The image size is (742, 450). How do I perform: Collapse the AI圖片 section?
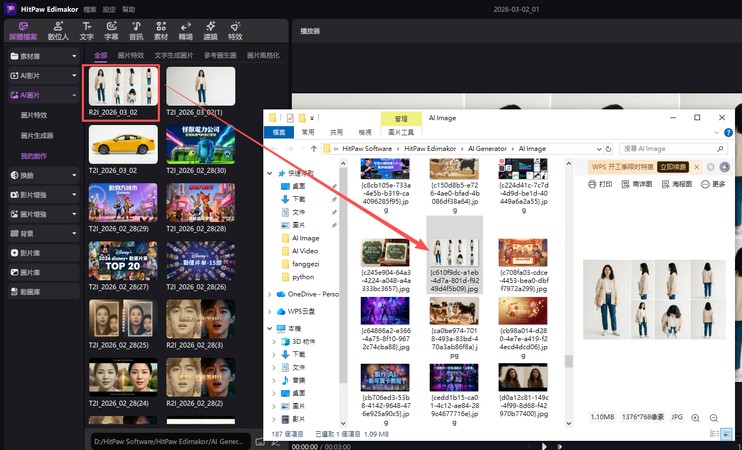[74, 95]
